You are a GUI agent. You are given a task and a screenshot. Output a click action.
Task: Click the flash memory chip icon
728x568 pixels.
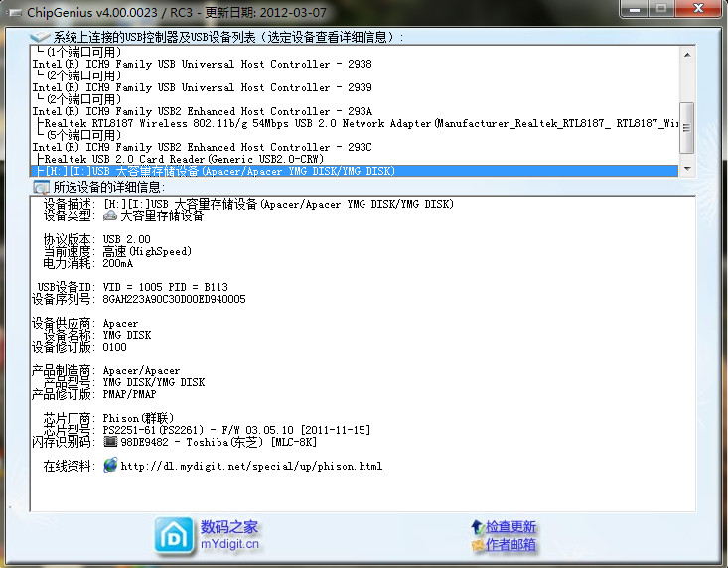[111, 441]
